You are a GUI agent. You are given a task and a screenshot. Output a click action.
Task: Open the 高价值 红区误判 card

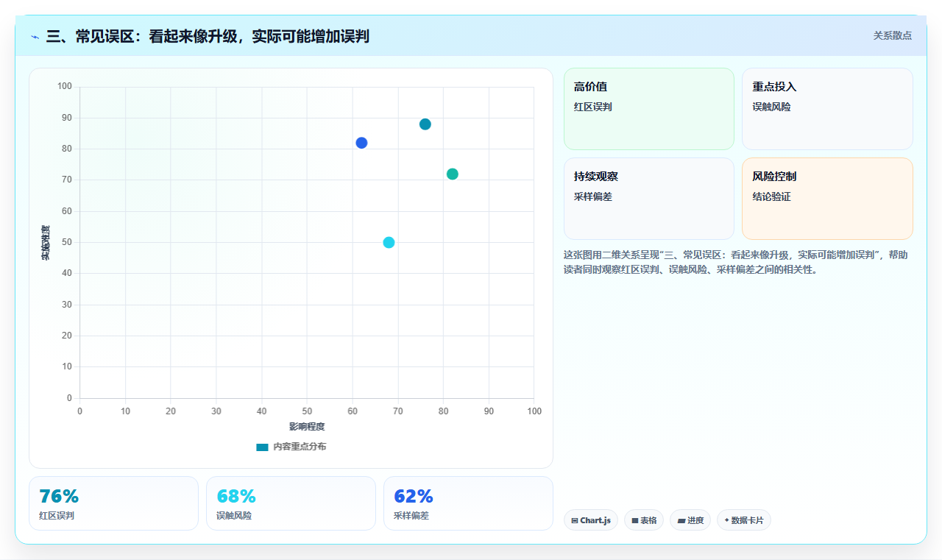click(x=649, y=109)
